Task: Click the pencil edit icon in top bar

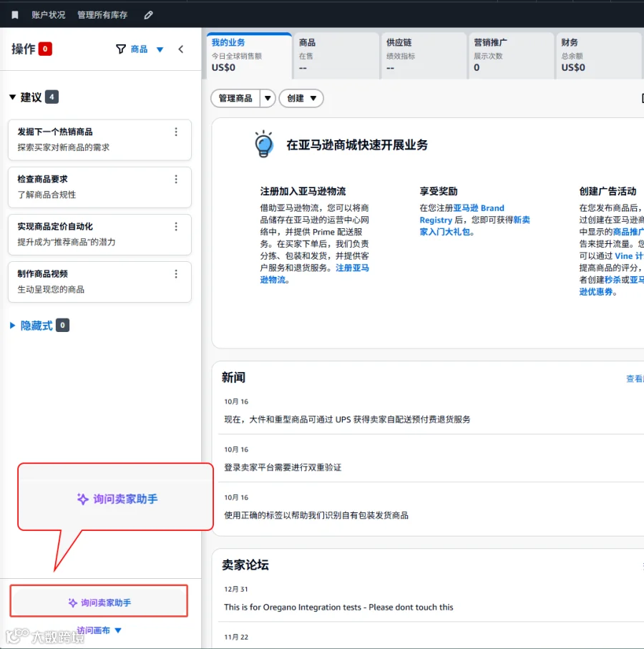Action: (148, 15)
